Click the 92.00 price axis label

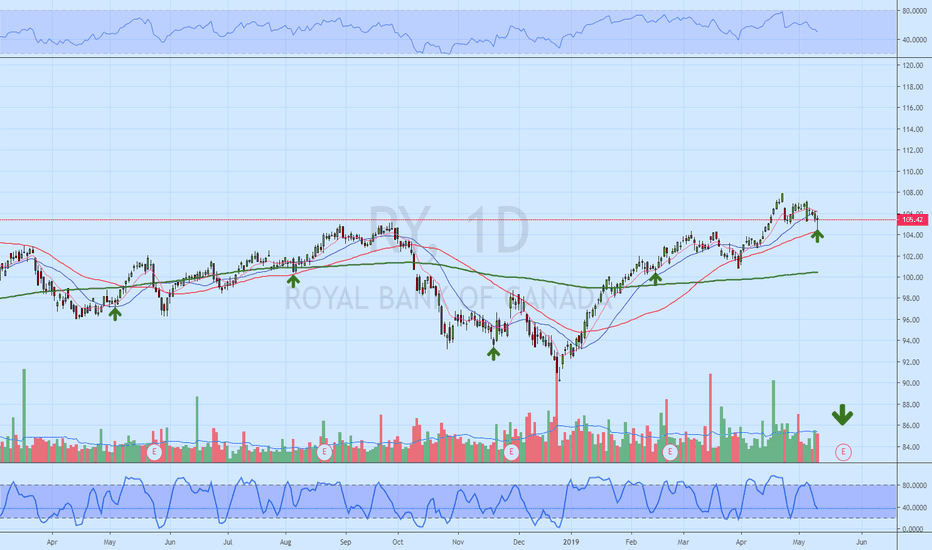[x=913, y=362]
